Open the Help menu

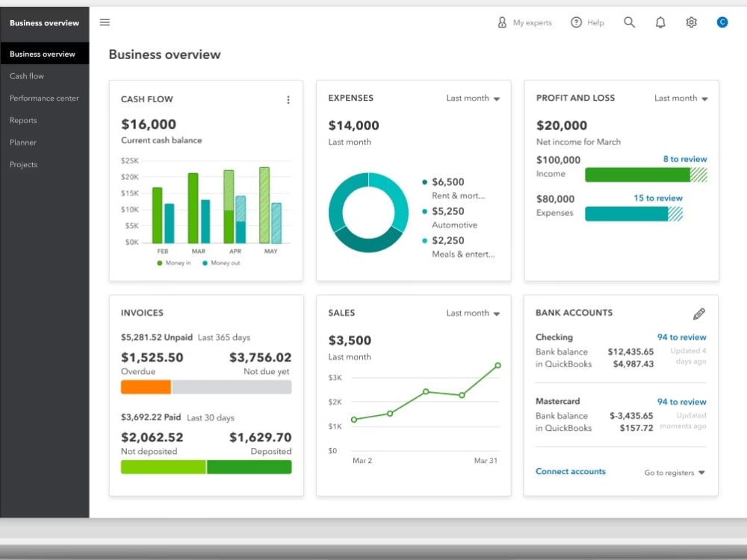tap(587, 22)
